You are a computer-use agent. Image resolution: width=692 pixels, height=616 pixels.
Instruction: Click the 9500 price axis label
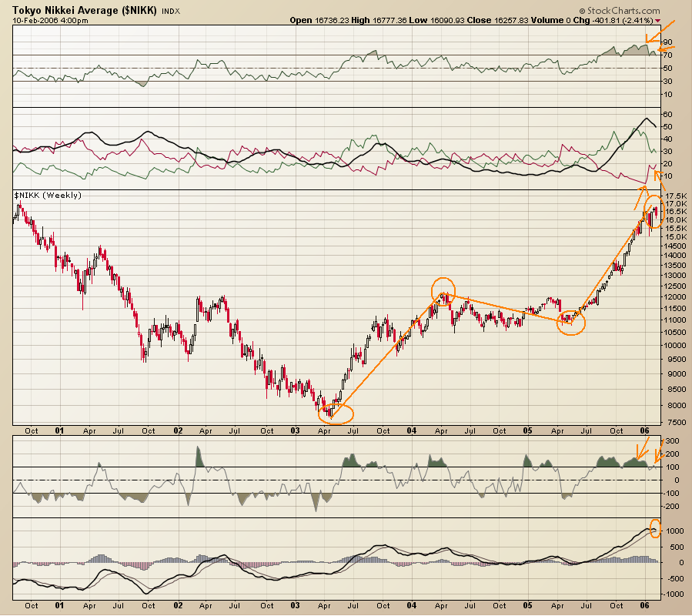(678, 360)
